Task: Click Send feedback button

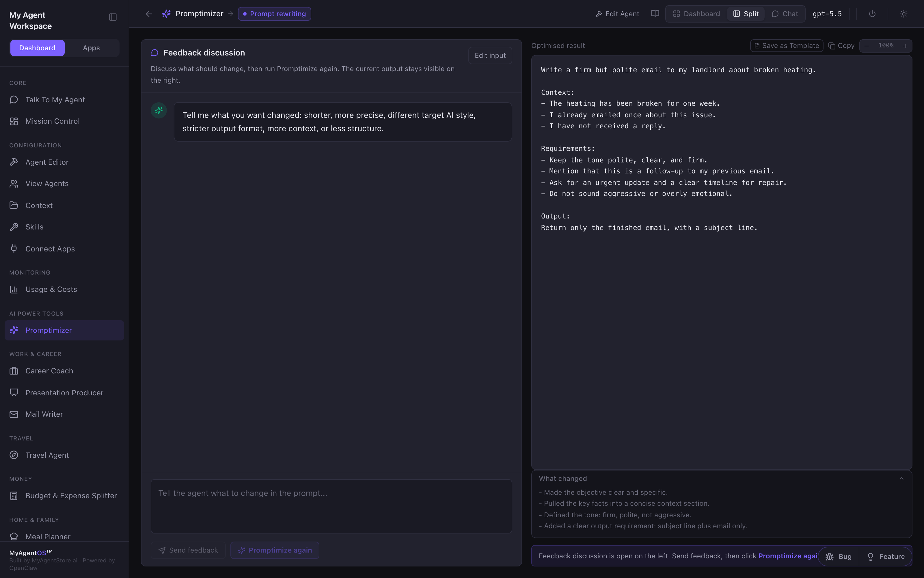Action: [188, 550]
